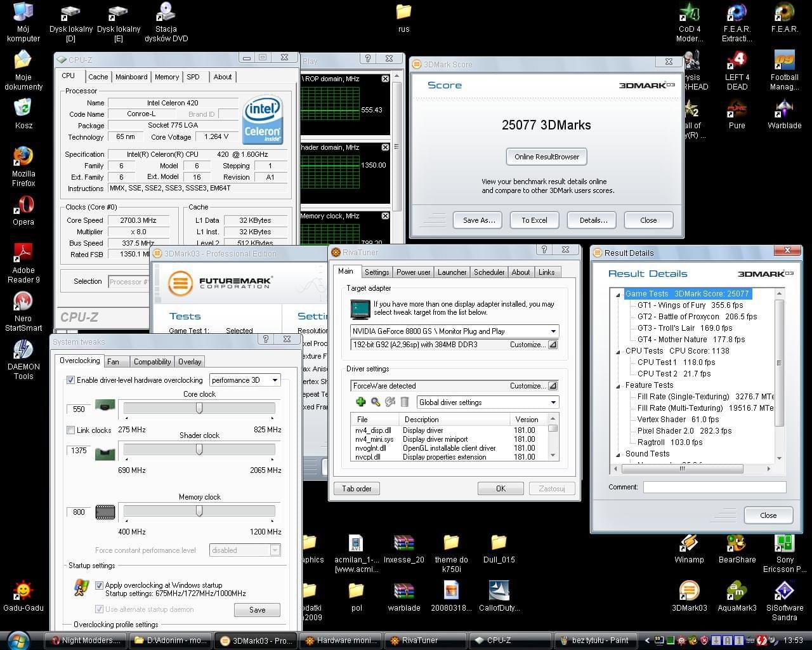Open the Opera browser desktop icon
Screen dimensions: 812x650
(23, 210)
